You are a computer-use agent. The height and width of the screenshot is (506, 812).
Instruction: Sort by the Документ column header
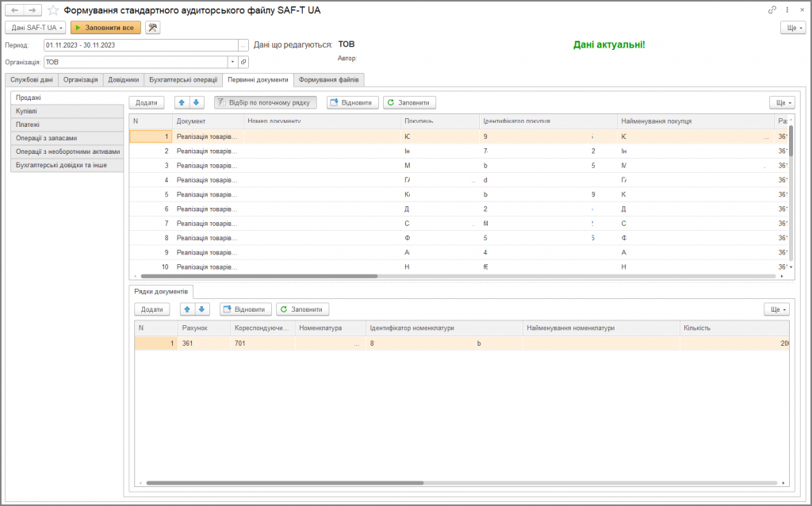208,121
